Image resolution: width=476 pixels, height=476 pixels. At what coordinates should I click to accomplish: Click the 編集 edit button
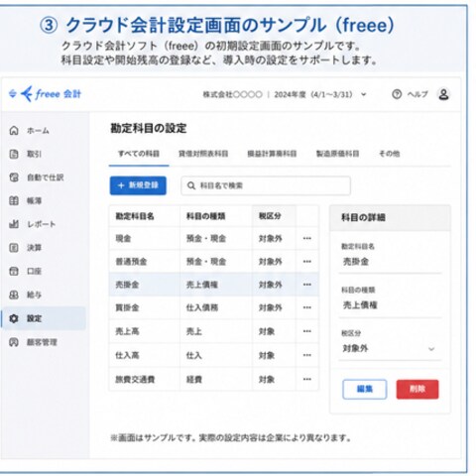[365, 389]
